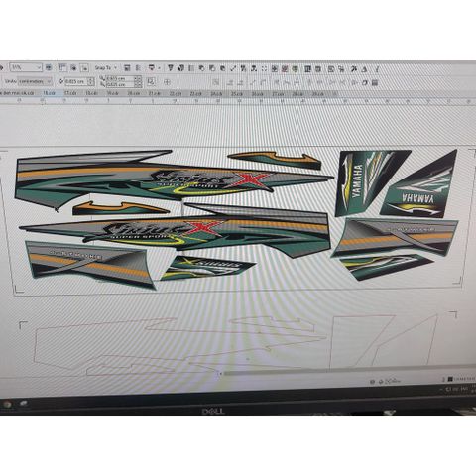Screen dimensions: 476x476
Task: Switch to the 21.cdr document tab
Action: [x=154, y=93]
